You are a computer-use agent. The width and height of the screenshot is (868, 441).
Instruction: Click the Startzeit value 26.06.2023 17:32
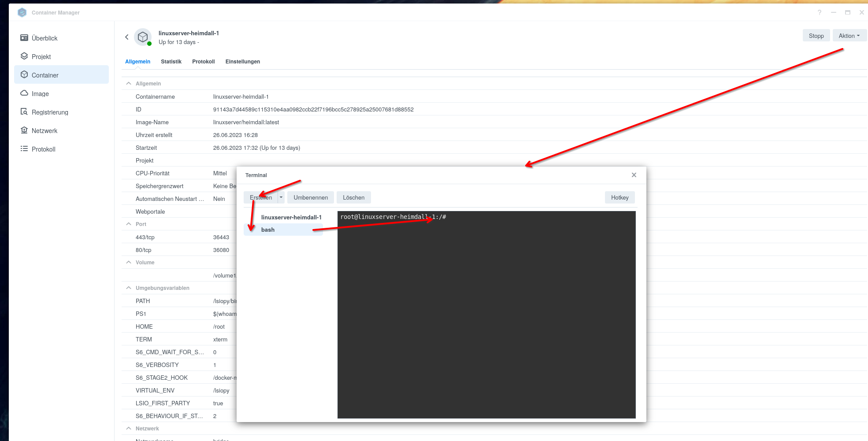pyautogui.click(x=256, y=148)
